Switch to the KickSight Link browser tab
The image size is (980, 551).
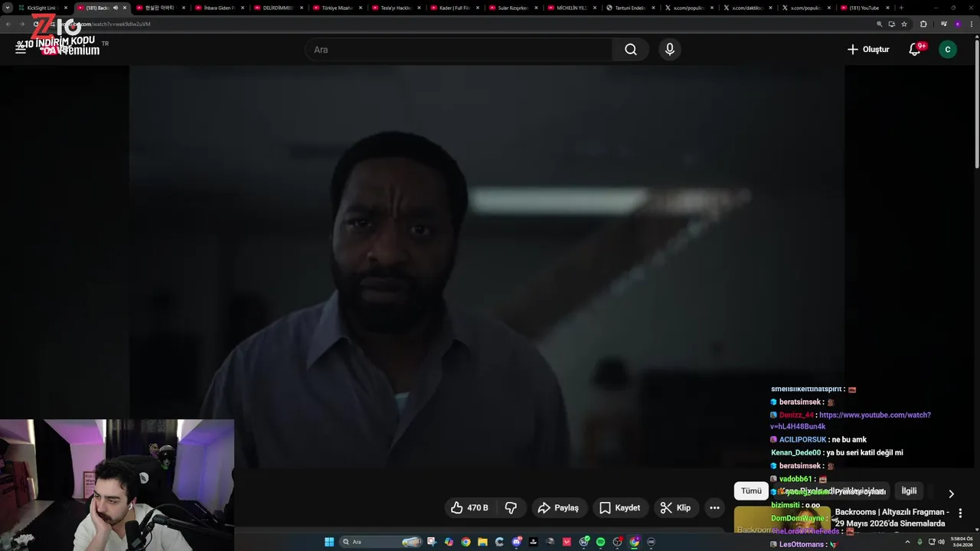42,8
